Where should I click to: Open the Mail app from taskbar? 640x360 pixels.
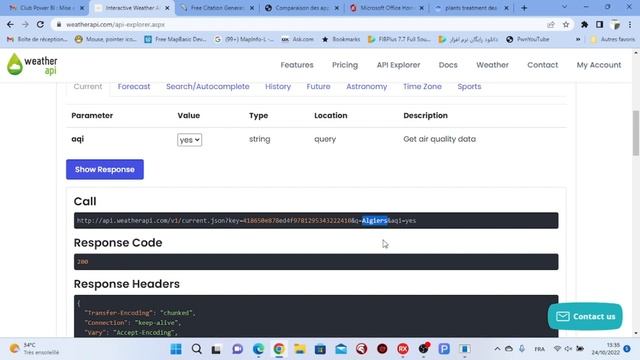[x=341, y=349]
